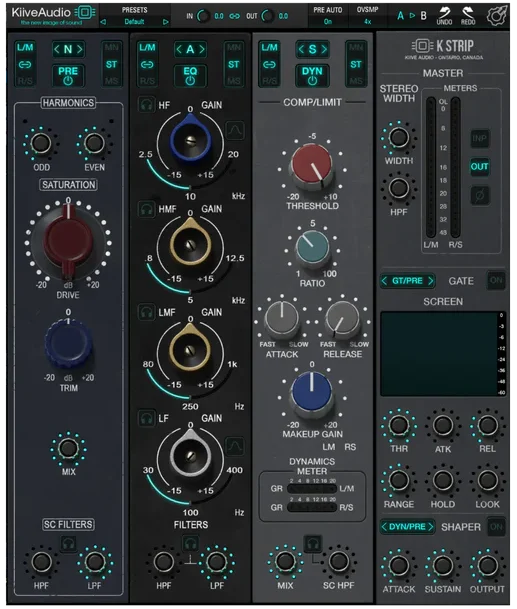
Task: Click left arrow of N saturation type
Action: [x=57, y=49]
